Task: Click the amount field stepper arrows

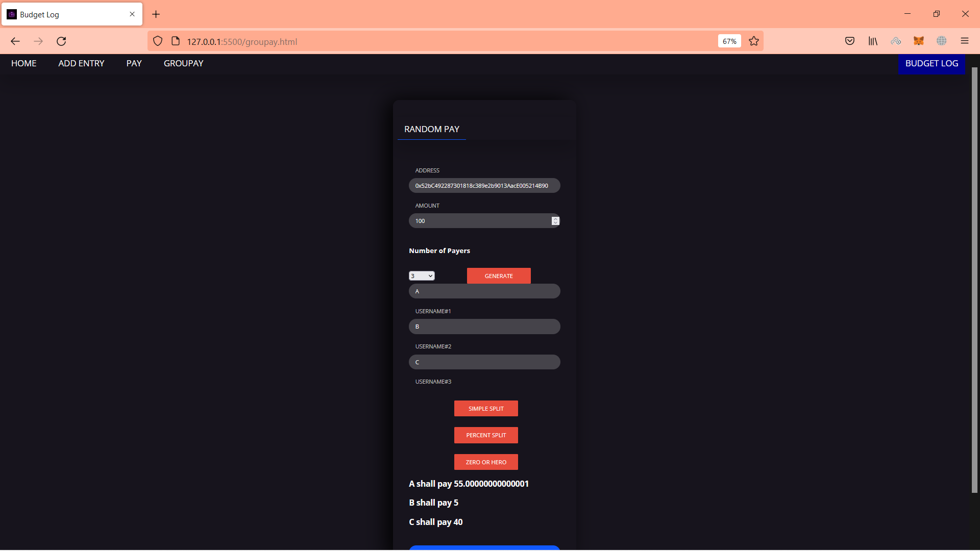Action: (x=555, y=221)
